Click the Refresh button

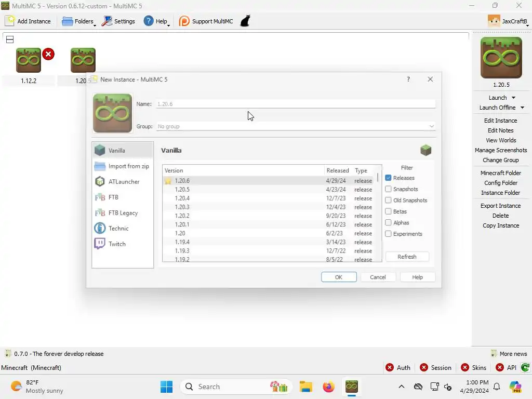[407, 257]
